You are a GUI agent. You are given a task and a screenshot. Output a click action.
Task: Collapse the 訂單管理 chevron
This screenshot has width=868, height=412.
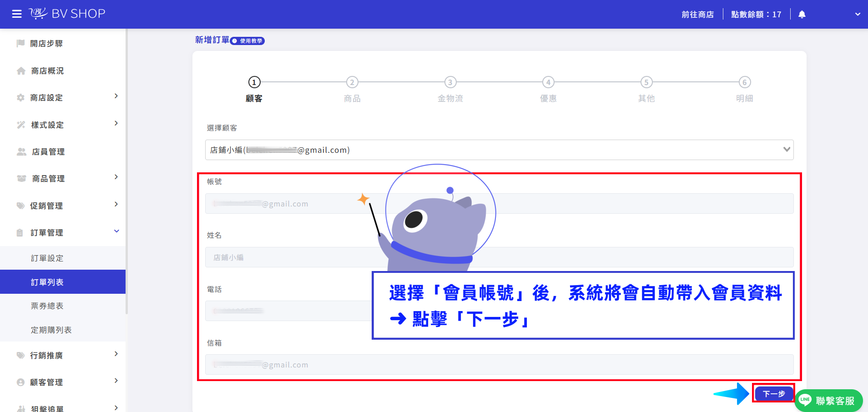point(116,231)
